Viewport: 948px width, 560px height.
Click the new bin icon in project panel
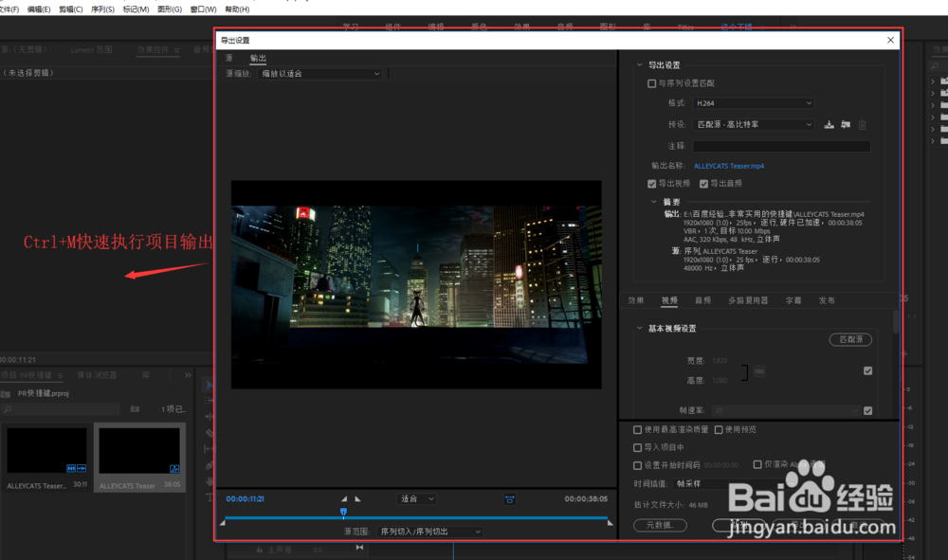coord(135,409)
